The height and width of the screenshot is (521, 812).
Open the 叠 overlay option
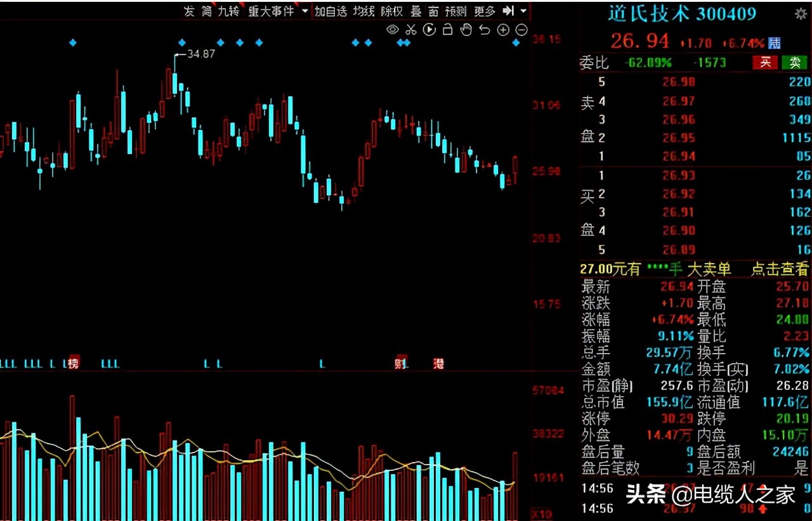tap(416, 11)
